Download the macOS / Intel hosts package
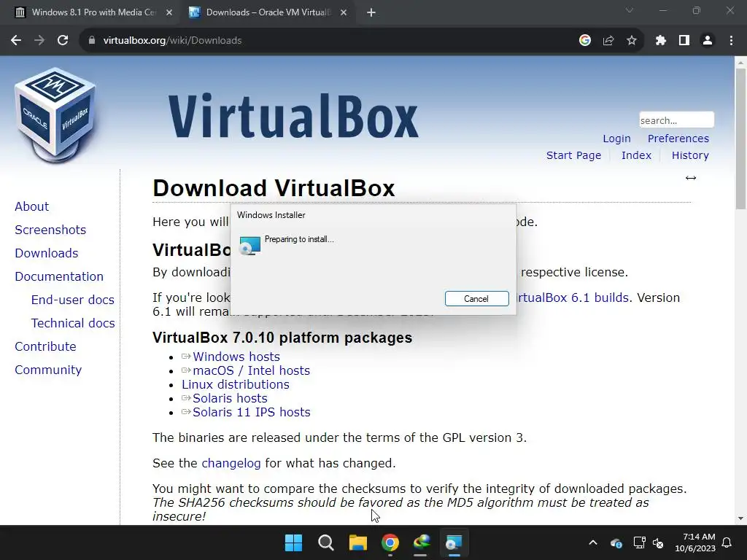This screenshot has height=560, width=747. pos(251,370)
